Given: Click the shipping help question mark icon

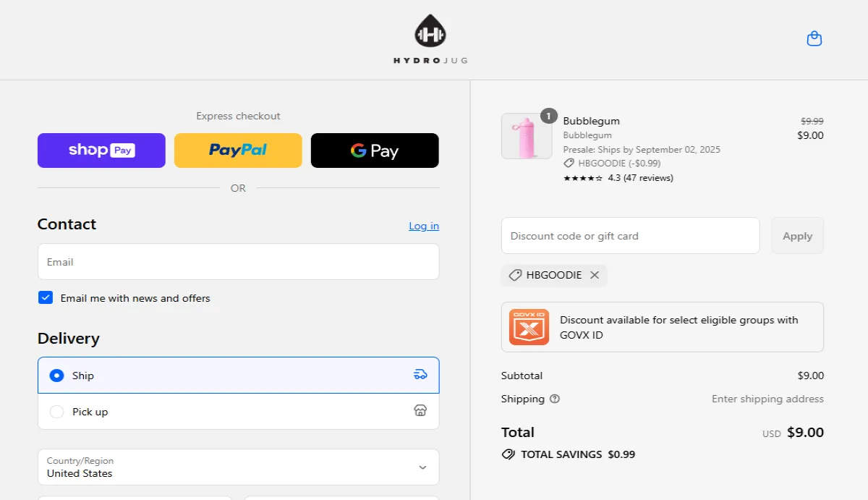Looking at the screenshot, I should pyautogui.click(x=555, y=399).
